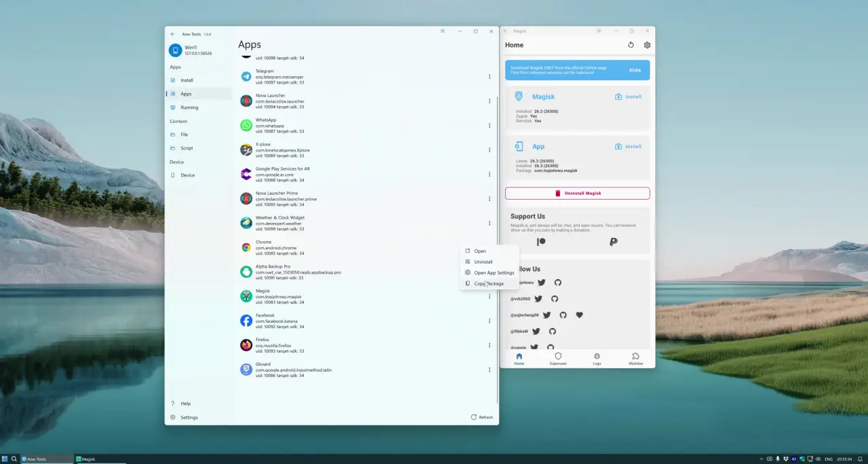Click the Magisk settings gear icon
The width and height of the screenshot is (868, 464).
pyautogui.click(x=647, y=45)
